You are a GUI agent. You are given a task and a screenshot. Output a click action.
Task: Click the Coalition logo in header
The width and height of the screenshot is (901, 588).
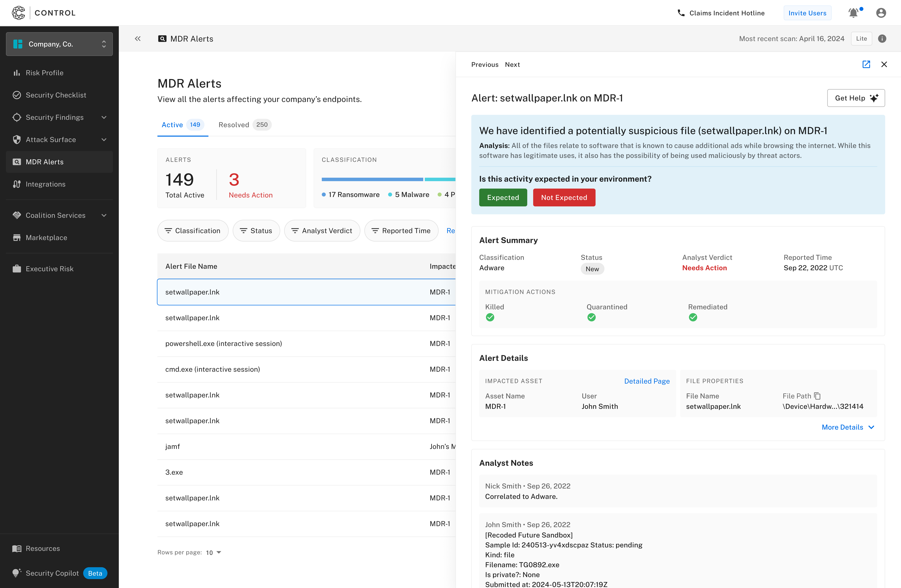point(18,13)
